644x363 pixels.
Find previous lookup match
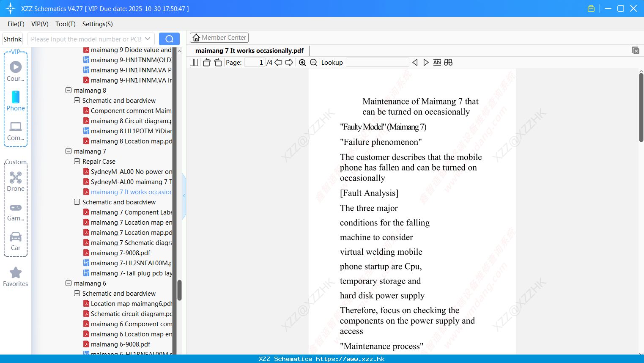click(415, 62)
